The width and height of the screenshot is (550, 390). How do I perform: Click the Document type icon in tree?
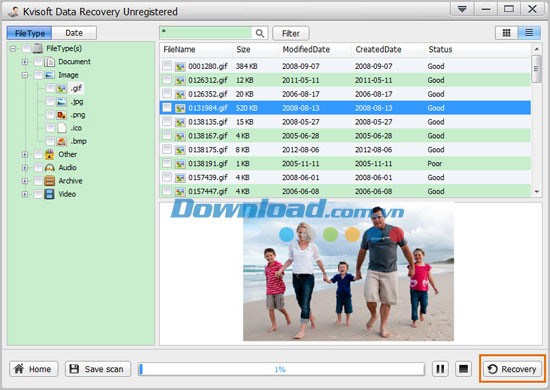click(x=49, y=62)
